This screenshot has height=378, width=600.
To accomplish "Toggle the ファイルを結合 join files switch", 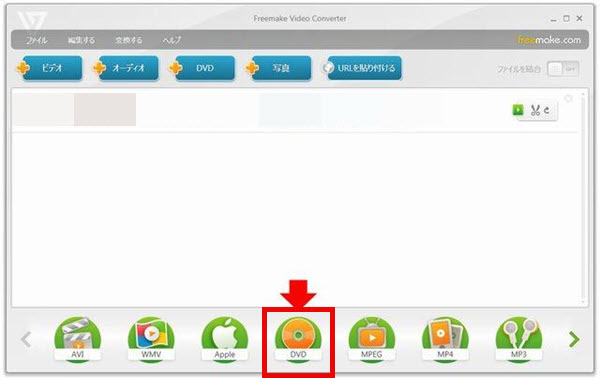I will pos(563,69).
